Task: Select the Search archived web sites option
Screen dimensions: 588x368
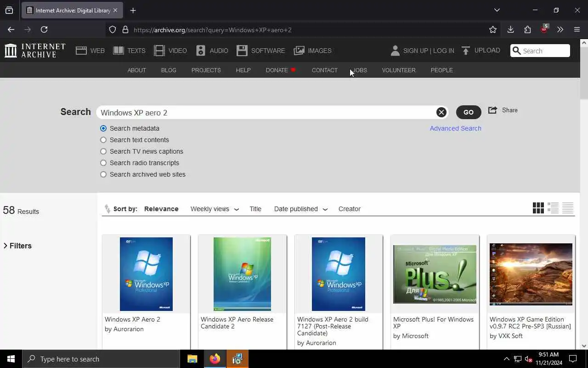Action: (x=103, y=174)
